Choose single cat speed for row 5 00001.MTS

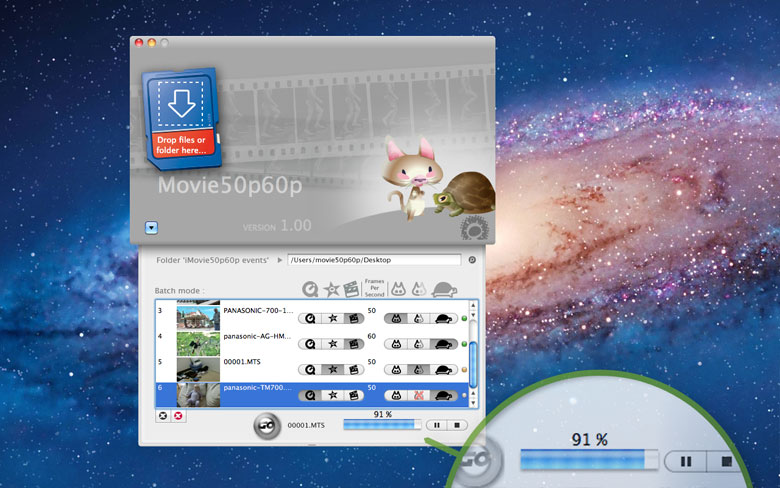pos(396,370)
